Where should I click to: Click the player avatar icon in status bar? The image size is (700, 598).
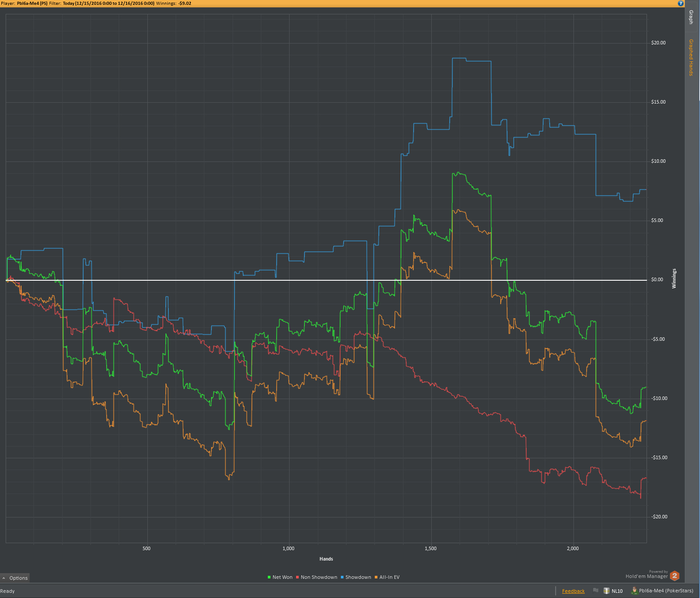pyautogui.click(x=634, y=590)
